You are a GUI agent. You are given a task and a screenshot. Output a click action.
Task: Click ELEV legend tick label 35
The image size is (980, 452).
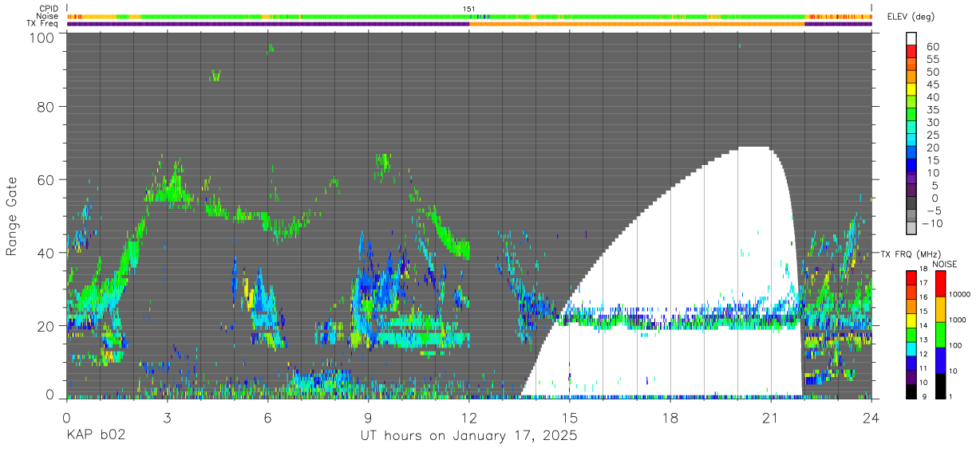click(x=932, y=110)
